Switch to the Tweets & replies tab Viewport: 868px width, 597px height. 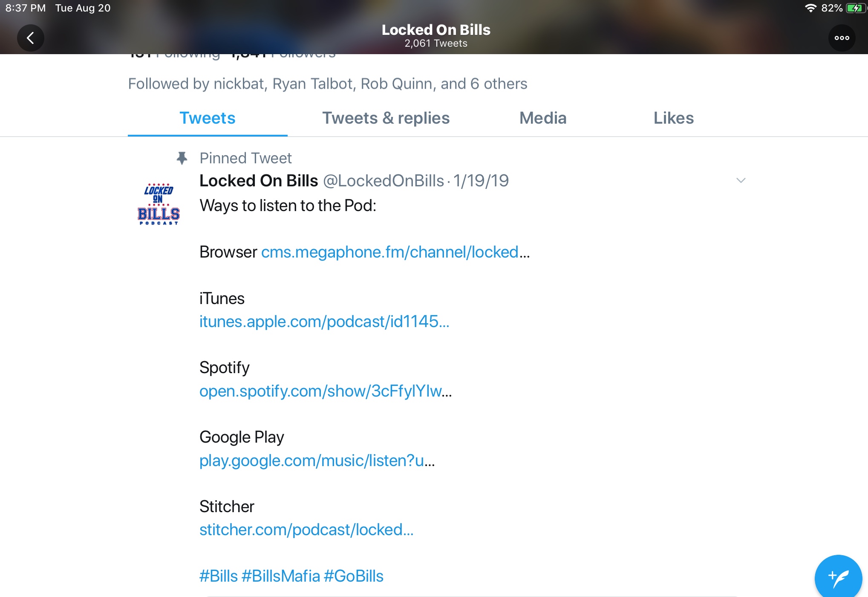pyautogui.click(x=386, y=118)
